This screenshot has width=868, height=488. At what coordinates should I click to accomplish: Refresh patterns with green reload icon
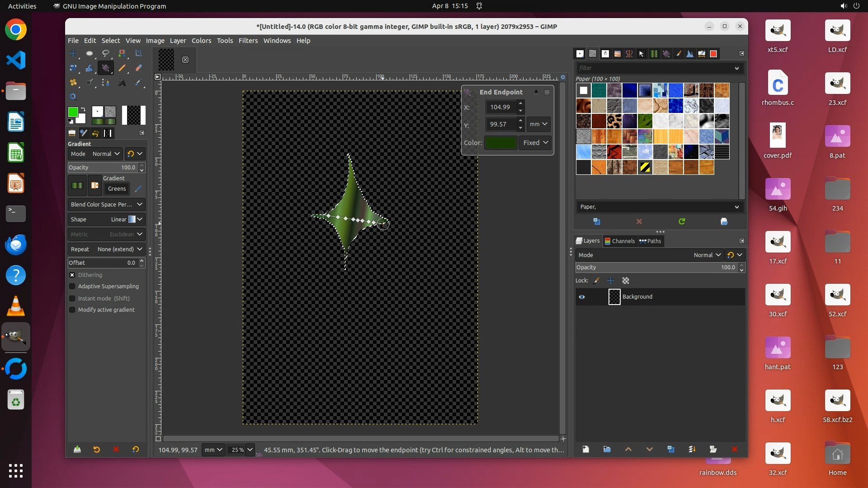tap(682, 221)
